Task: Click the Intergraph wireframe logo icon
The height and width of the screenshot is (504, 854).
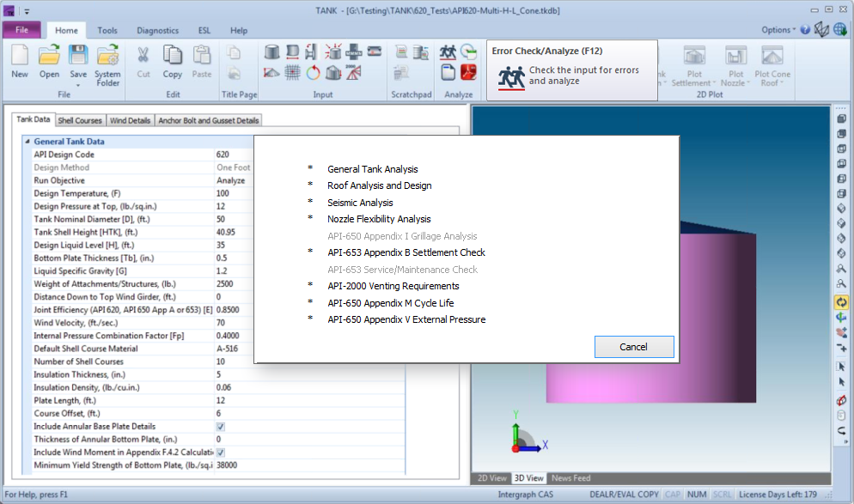Action: pos(821,29)
